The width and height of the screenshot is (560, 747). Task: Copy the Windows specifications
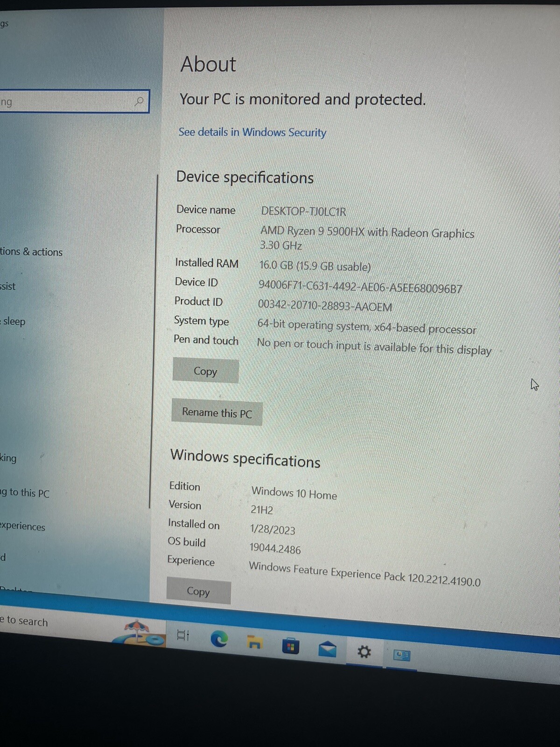tap(198, 591)
